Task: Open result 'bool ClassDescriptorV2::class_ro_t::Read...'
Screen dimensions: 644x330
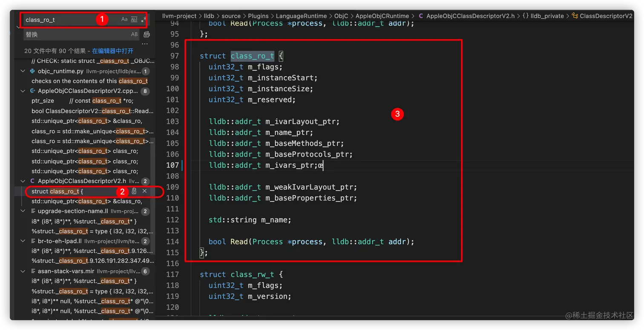Action: [x=92, y=111]
